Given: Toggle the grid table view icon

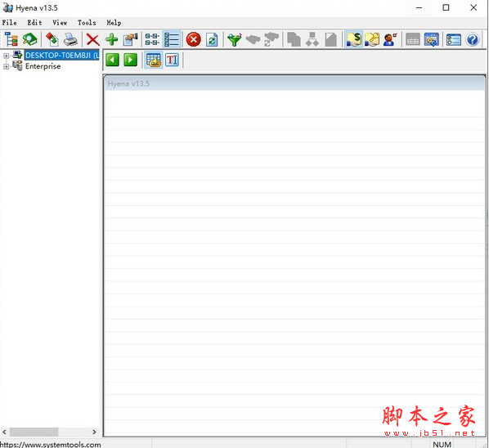Looking at the screenshot, I should pos(154,60).
